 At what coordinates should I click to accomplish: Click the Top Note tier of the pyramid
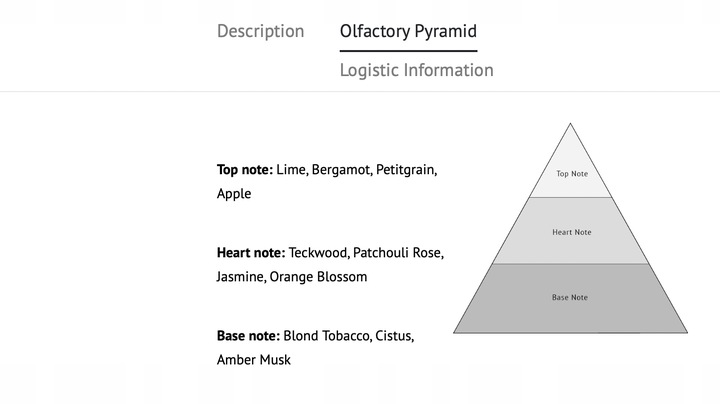571,174
